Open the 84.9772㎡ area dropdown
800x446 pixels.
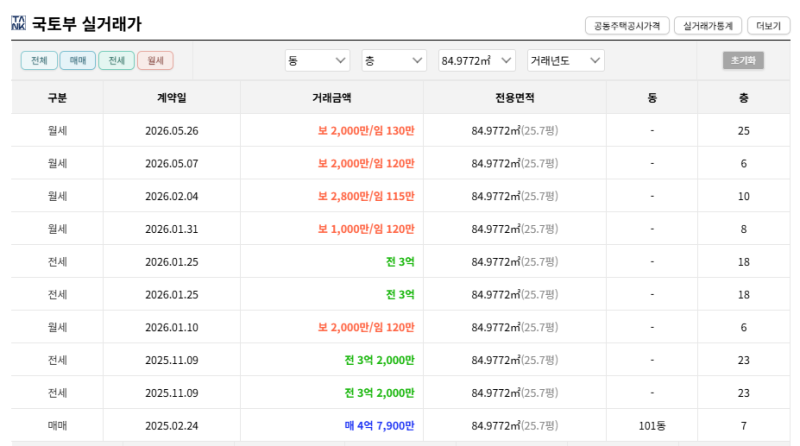pos(477,61)
